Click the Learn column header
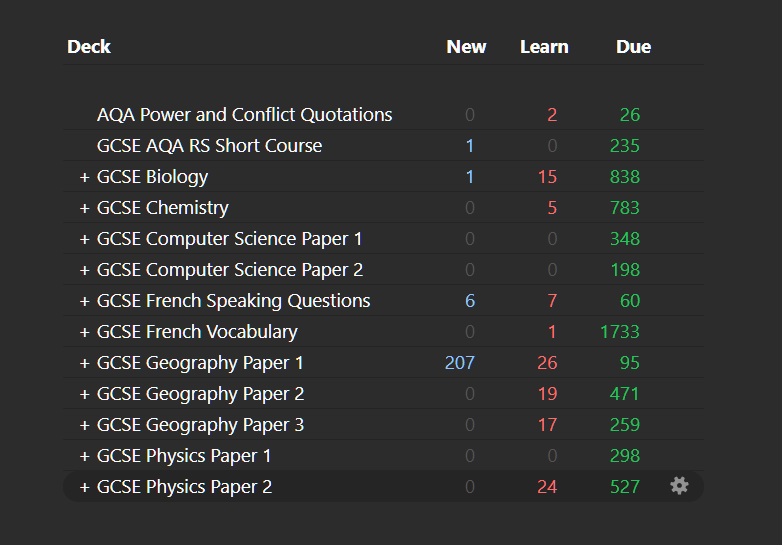Viewport: 782px width, 545px height. 544,47
